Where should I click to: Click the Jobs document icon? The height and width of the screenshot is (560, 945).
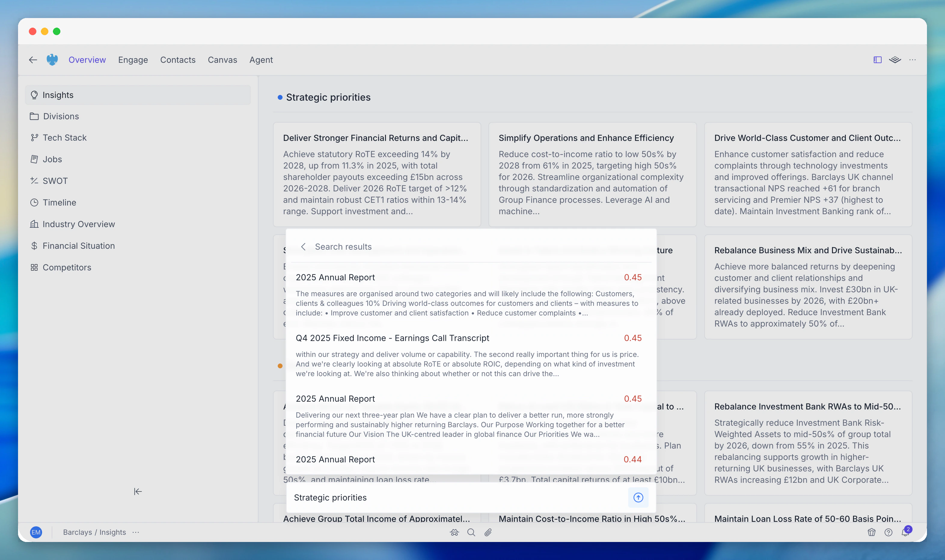click(x=34, y=159)
